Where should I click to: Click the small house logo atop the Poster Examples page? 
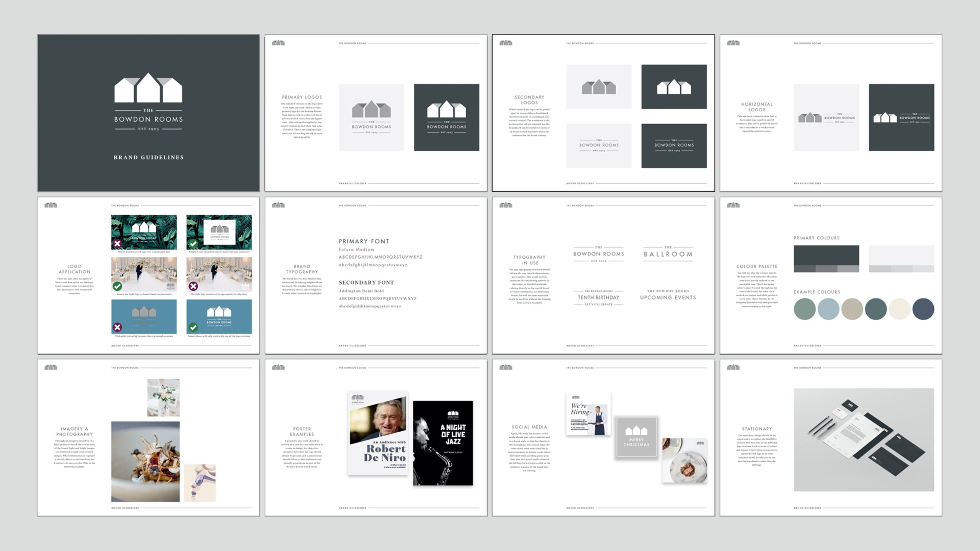tap(278, 367)
